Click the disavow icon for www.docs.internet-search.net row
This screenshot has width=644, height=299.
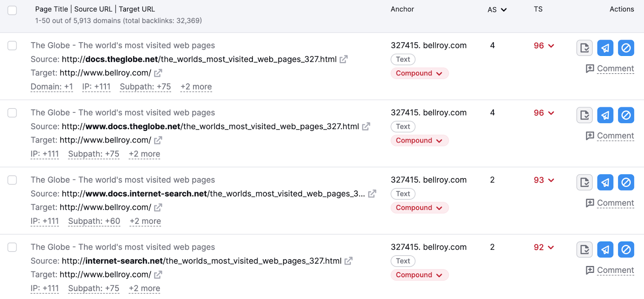(x=626, y=182)
